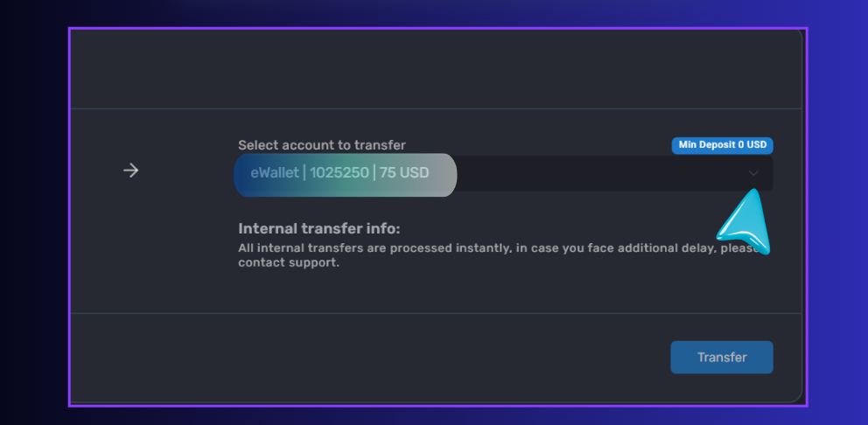Expand the account dropdown chevron
868x425 pixels.
point(753,173)
